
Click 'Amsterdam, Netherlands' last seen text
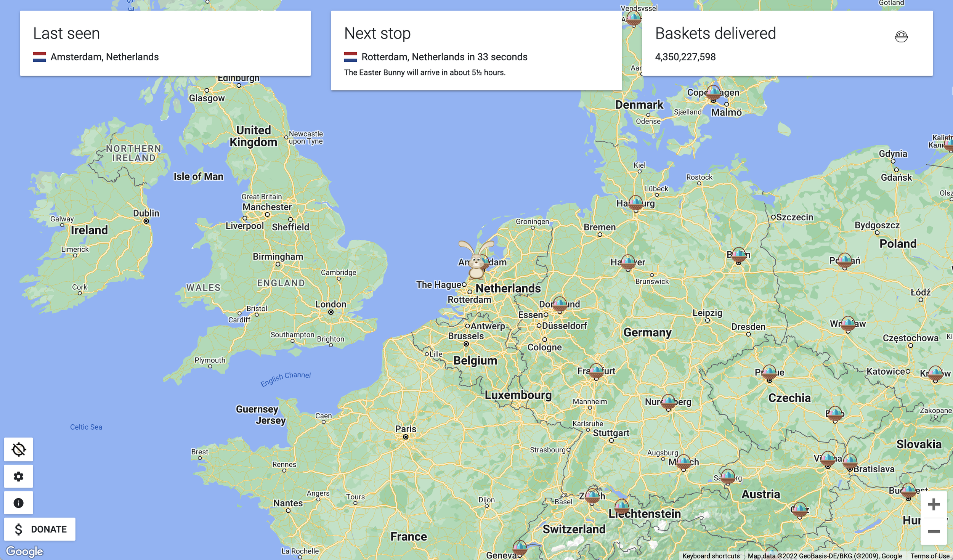(104, 57)
